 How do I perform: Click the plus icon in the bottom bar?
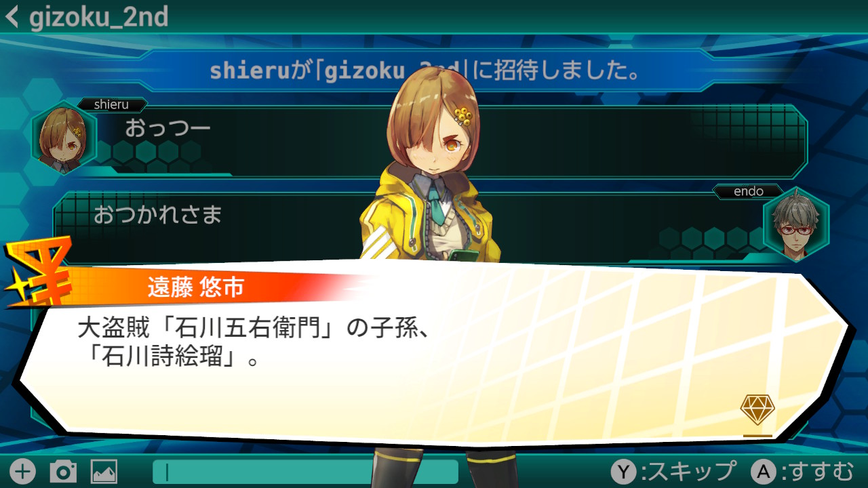(22, 471)
